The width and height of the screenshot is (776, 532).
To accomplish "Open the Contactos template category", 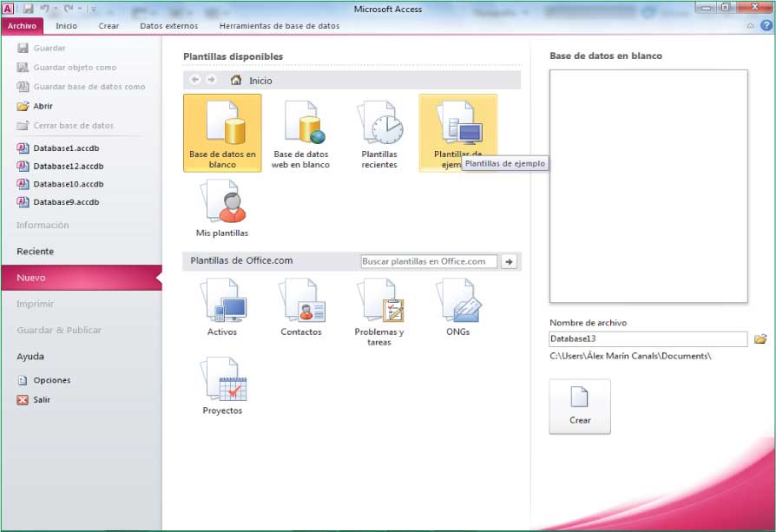I will [301, 307].
